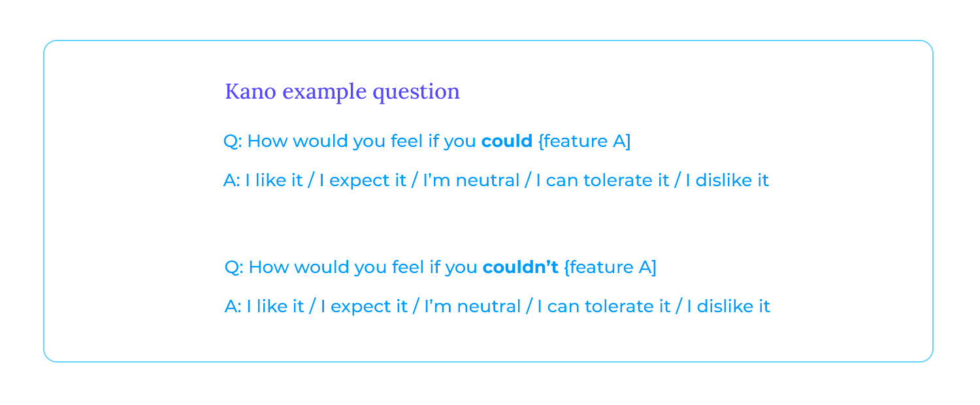Viewport: 980px width, 405px height.
Task: Click "{feature A}" placeholder in the "couldn't" question
Action: (610, 267)
